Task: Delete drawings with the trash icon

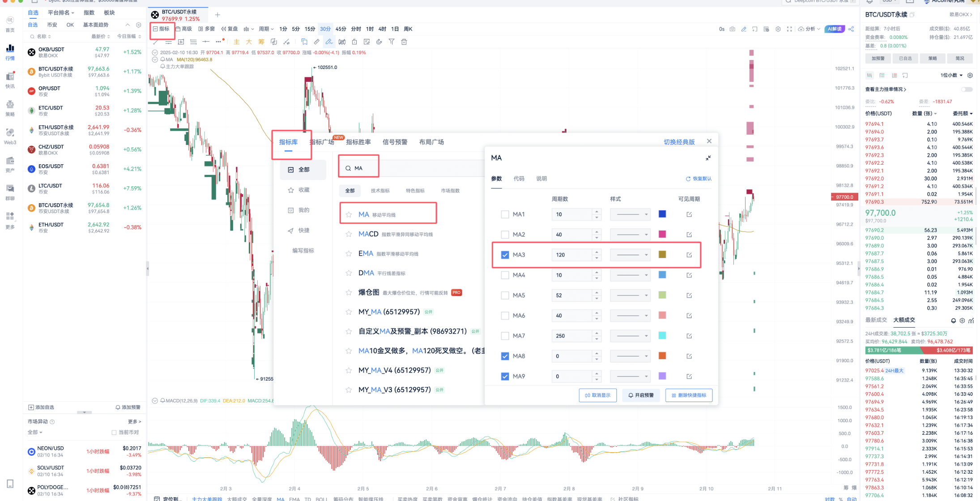Action: tap(404, 42)
